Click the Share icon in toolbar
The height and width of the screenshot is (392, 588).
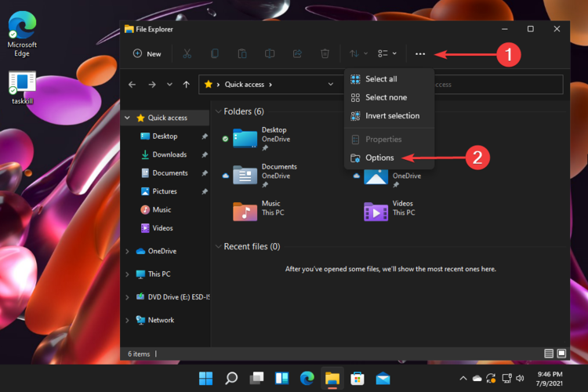pos(297,53)
